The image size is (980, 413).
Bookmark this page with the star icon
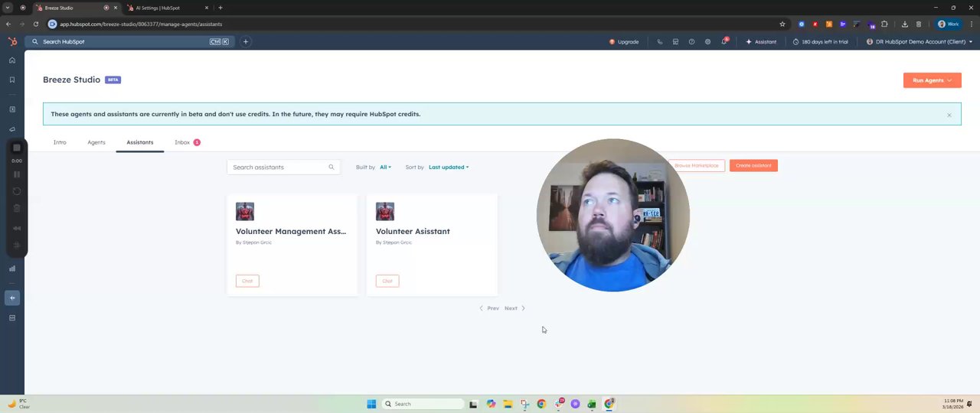coord(782,24)
